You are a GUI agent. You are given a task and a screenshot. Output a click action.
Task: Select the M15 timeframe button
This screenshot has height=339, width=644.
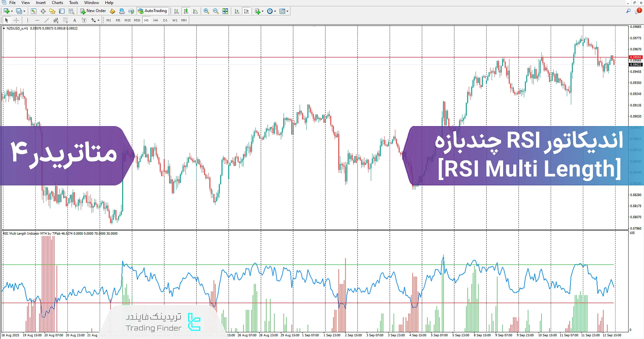[127, 20]
